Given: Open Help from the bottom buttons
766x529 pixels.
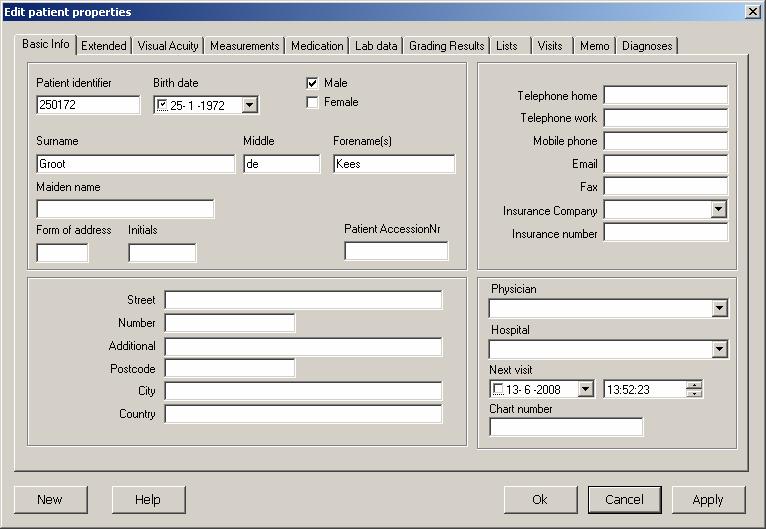Looking at the screenshot, I should click(149, 500).
